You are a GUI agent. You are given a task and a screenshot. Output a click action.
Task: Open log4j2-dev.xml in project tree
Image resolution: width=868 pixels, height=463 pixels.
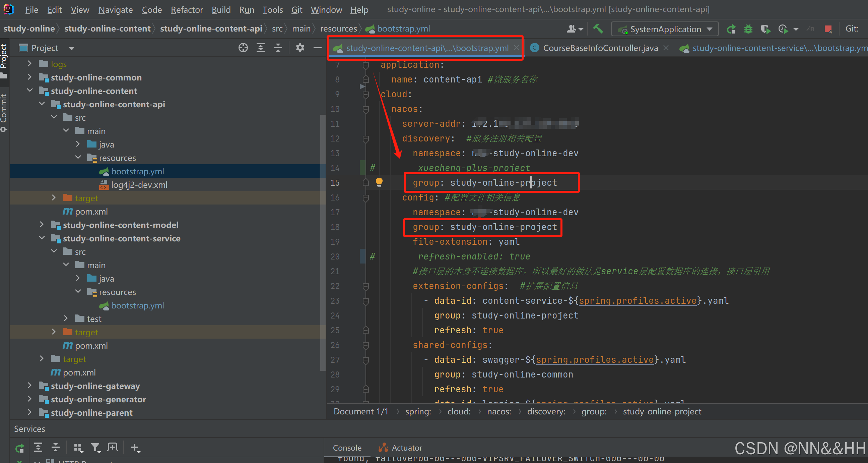(139, 185)
